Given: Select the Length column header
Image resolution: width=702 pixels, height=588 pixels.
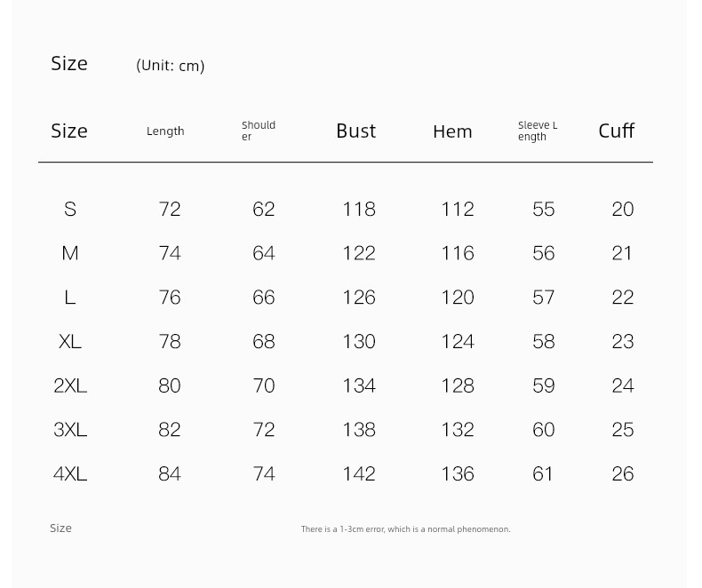Looking at the screenshot, I should point(165,131).
